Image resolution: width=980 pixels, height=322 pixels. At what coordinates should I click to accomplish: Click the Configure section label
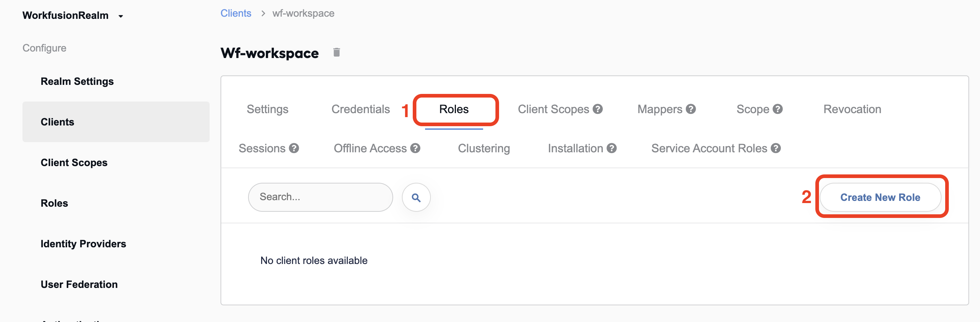pyautogui.click(x=44, y=48)
